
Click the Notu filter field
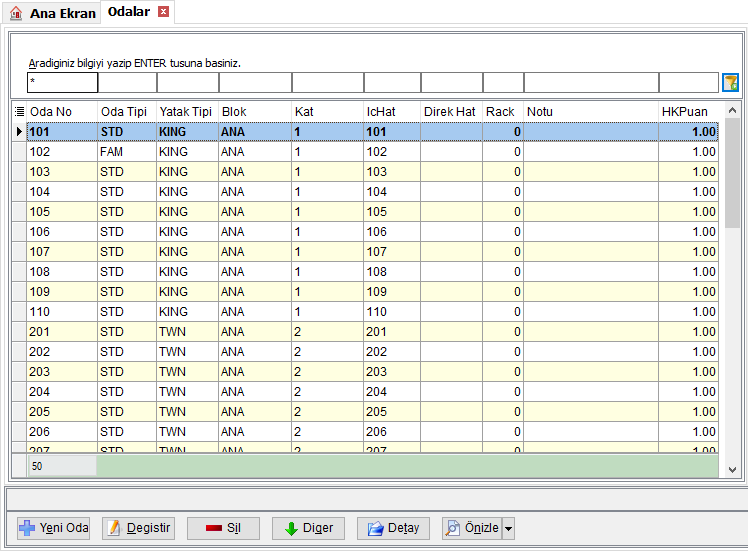click(x=592, y=83)
